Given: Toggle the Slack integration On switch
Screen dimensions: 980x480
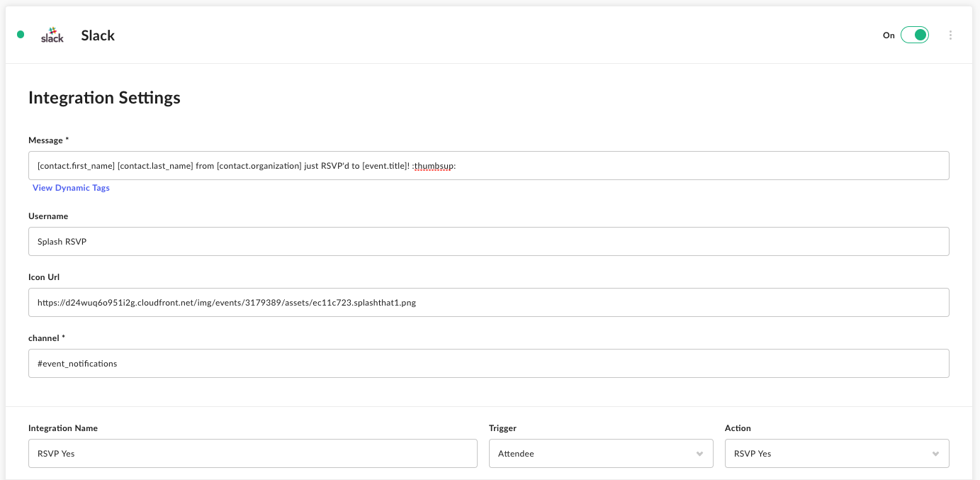Looking at the screenshot, I should (915, 35).
